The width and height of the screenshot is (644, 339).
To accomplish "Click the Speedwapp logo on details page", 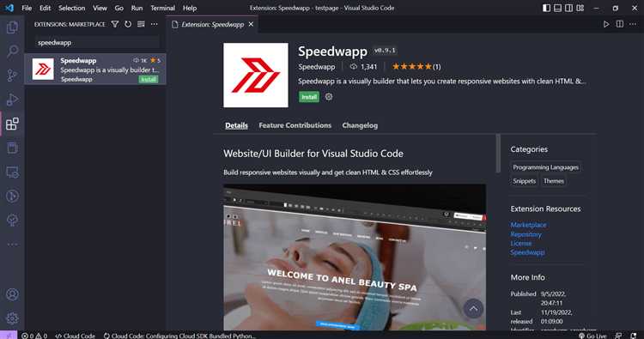I will pos(256,76).
